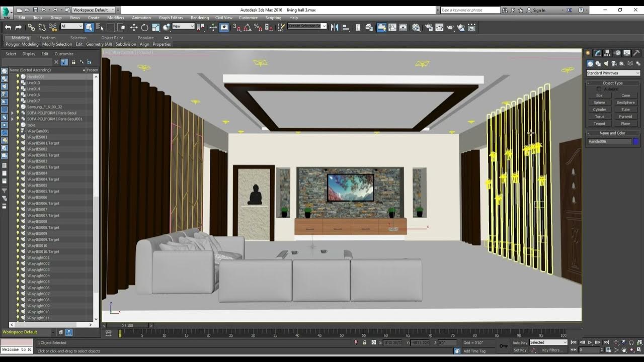Open the Reference Coordinate System View dropdown
The image size is (644, 362).
pos(183,26)
